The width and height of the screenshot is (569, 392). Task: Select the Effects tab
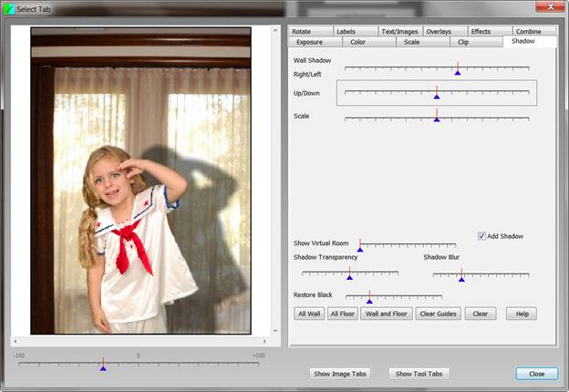click(481, 31)
